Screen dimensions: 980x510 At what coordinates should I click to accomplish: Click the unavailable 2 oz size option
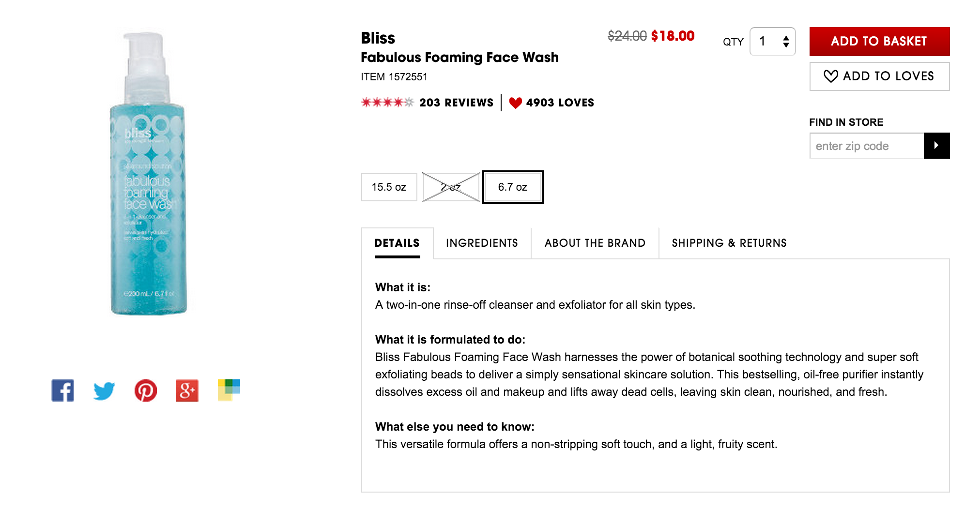[451, 187]
